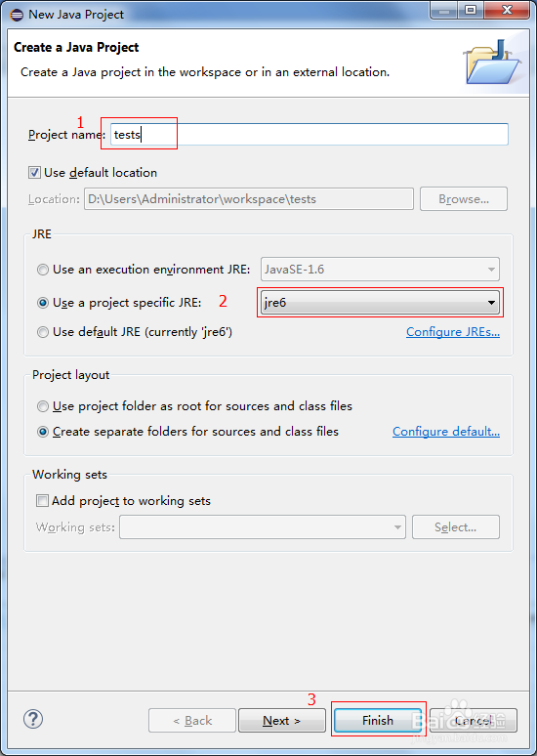The width and height of the screenshot is (537, 756).
Task: Select Use project folder as root option
Action: tap(43, 406)
